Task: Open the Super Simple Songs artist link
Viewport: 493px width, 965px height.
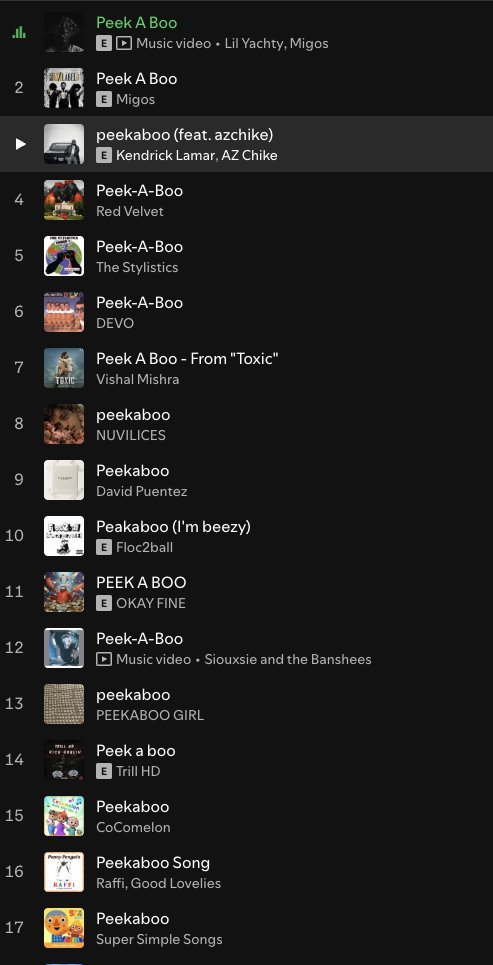Action: [159, 939]
